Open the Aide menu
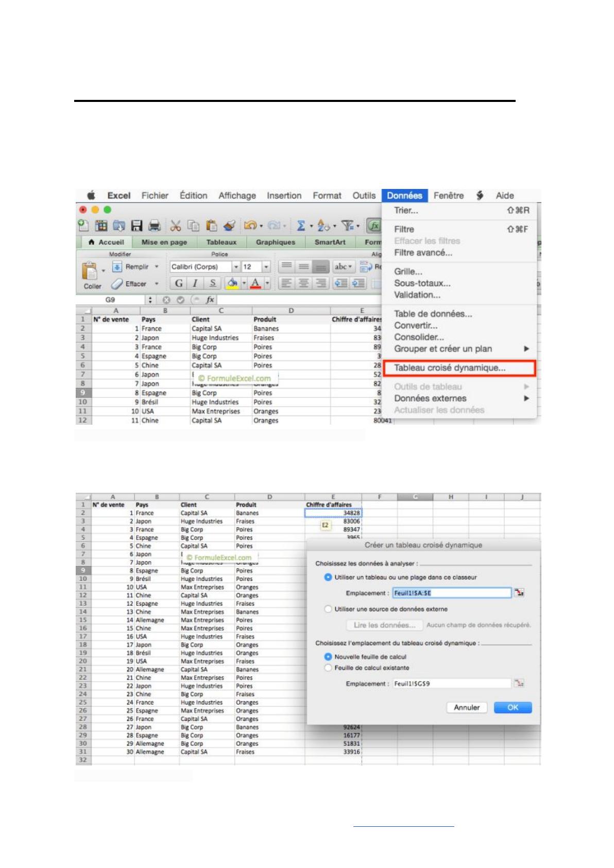 [x=505, y=196]
